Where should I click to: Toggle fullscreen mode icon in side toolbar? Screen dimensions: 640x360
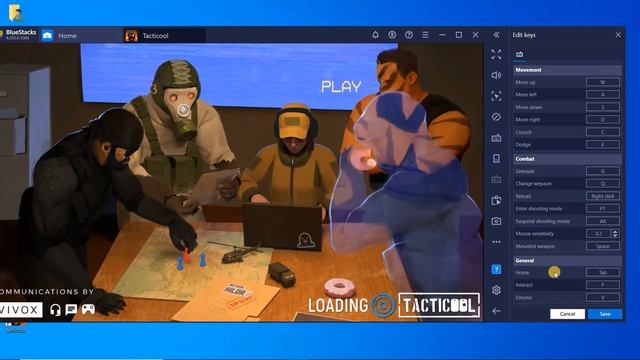coord(496,54)
